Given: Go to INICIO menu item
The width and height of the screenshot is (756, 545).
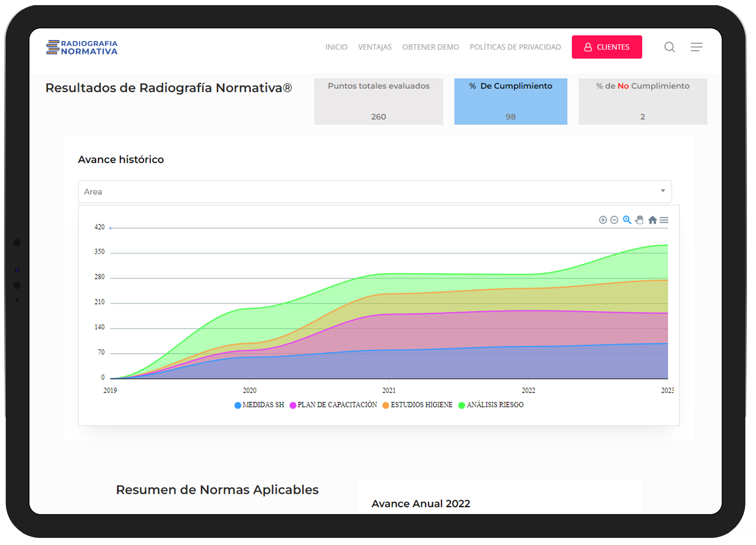Looking at the screenshot, I should (x=336, y=47).
